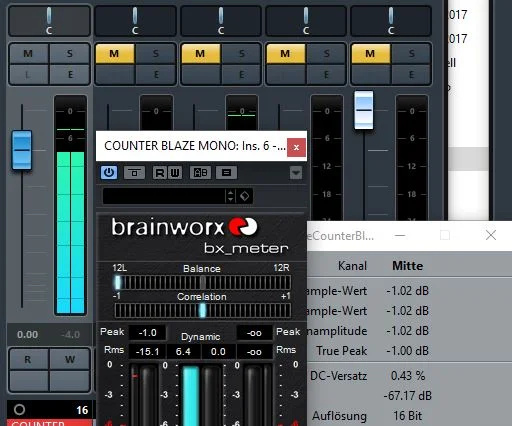Viewport: 512px width, 426px height.
Task: Open plugin window dropdown arrow menu
Action: [x=296, y=173]
